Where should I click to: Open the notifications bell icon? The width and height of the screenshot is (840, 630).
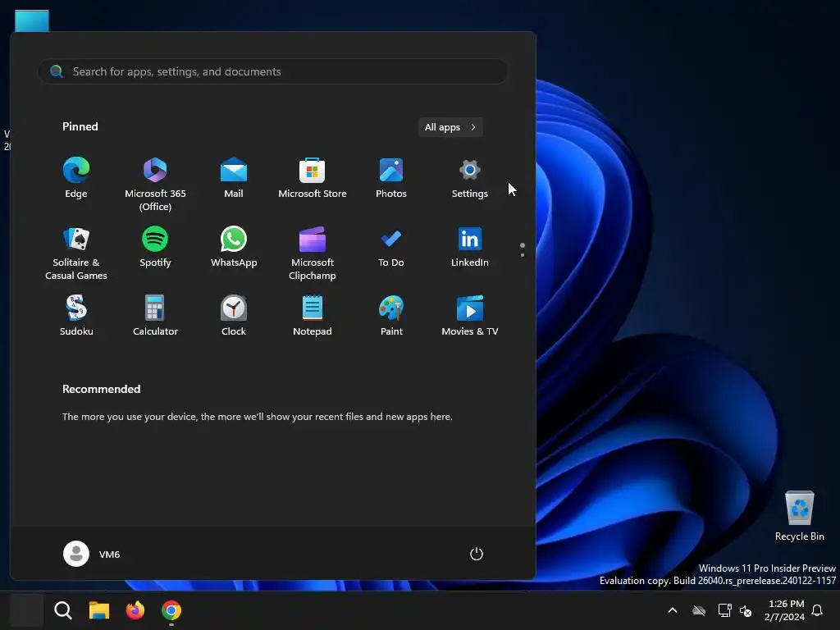click(817, 610)
